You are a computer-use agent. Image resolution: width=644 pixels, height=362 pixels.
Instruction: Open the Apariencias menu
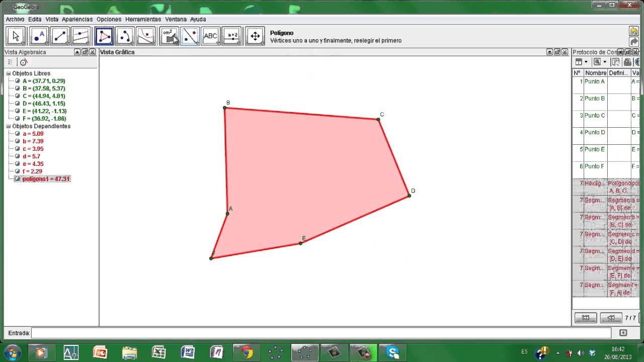[x=77, y=19]
